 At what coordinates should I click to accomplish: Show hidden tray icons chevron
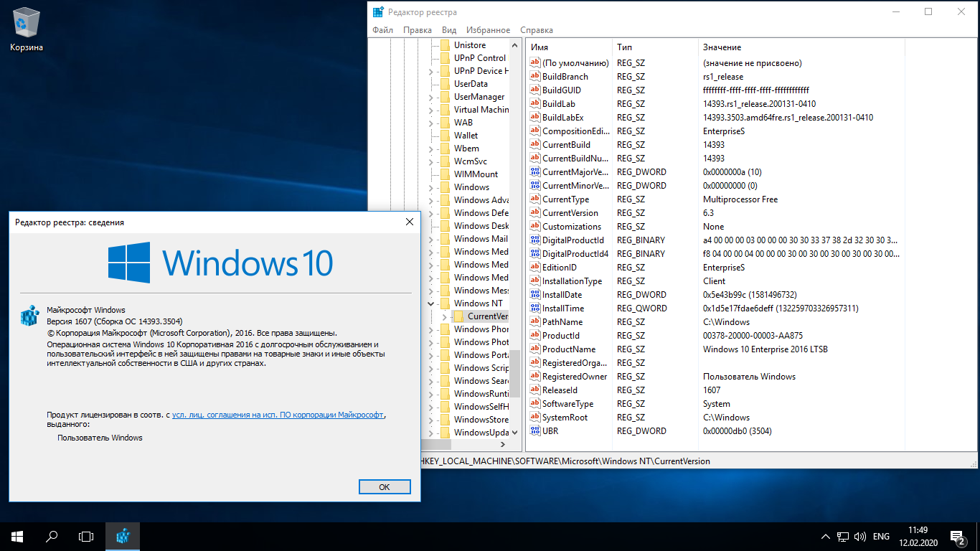(825, 536)
